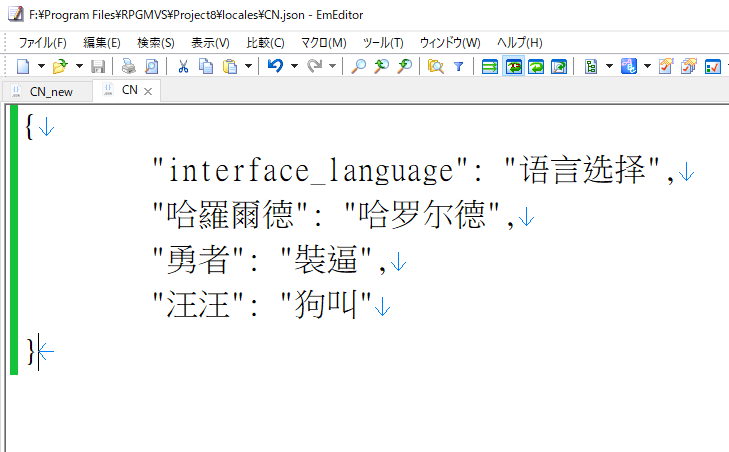Image resolution: width=729 pixels, height=452 pixels.
Task: Click Find Next magnifier icon
Action: click(404, 66)
